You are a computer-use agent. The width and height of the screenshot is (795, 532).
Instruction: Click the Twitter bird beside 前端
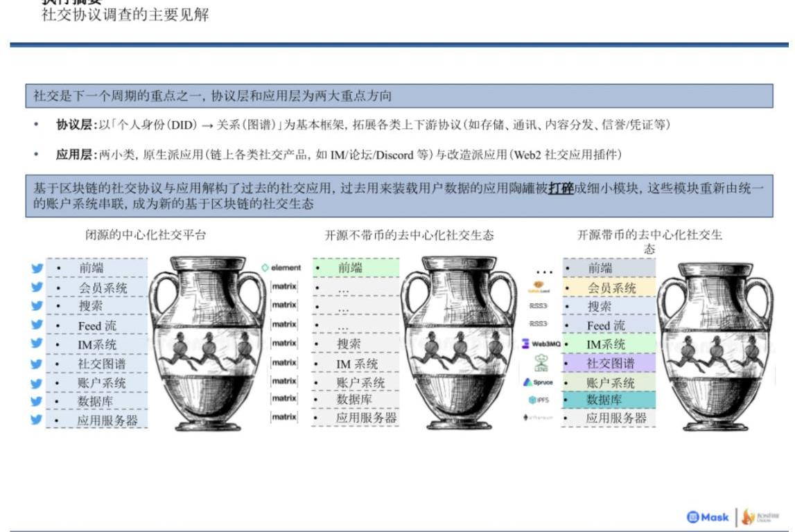pyautogui.click(x=37, y=268)
